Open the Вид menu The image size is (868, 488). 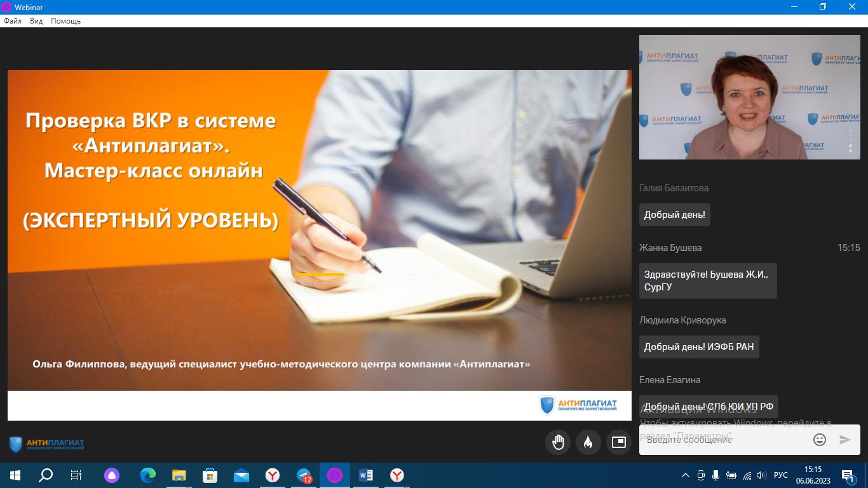pyautogui.click(x=36, y=21)
